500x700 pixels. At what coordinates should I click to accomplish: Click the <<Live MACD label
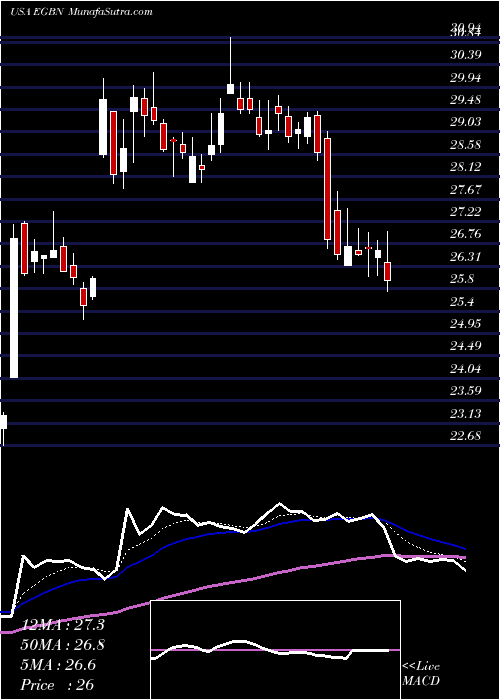[421, 674]
